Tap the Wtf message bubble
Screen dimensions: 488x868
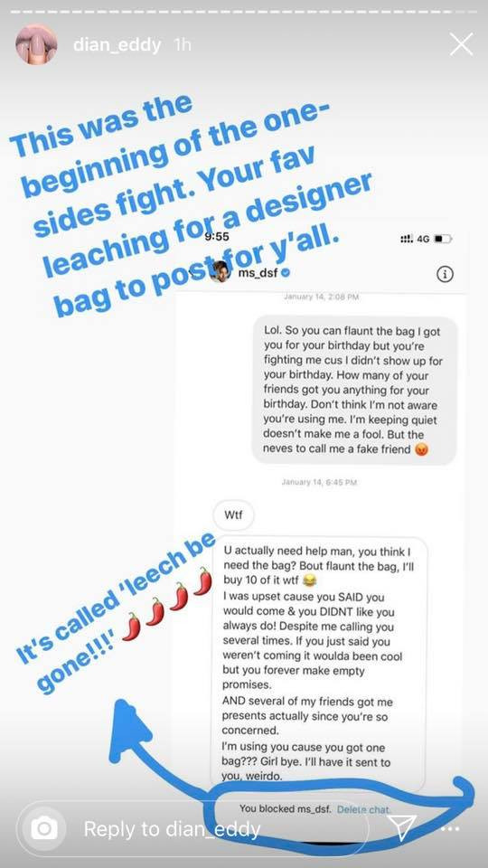[x=234, y=515]
